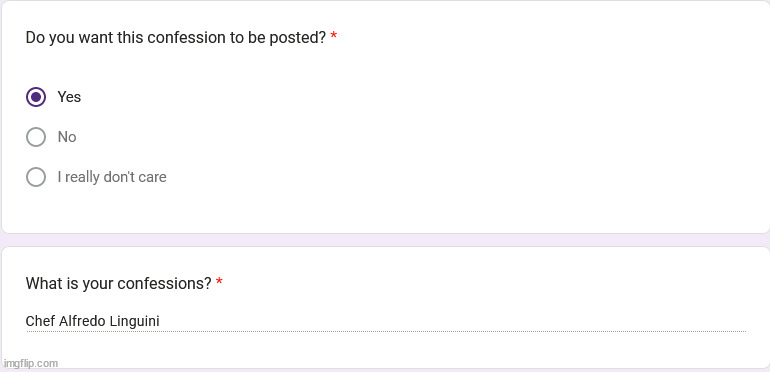Choose the No radio button
Viewport: 770px width, 372px height.
[x=36, y=137]
